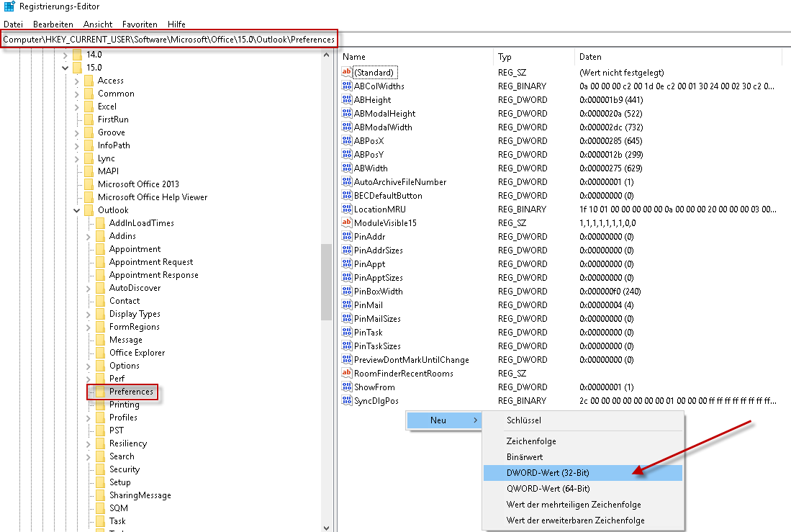Select the Office Explorer tree item

point(137,353)
